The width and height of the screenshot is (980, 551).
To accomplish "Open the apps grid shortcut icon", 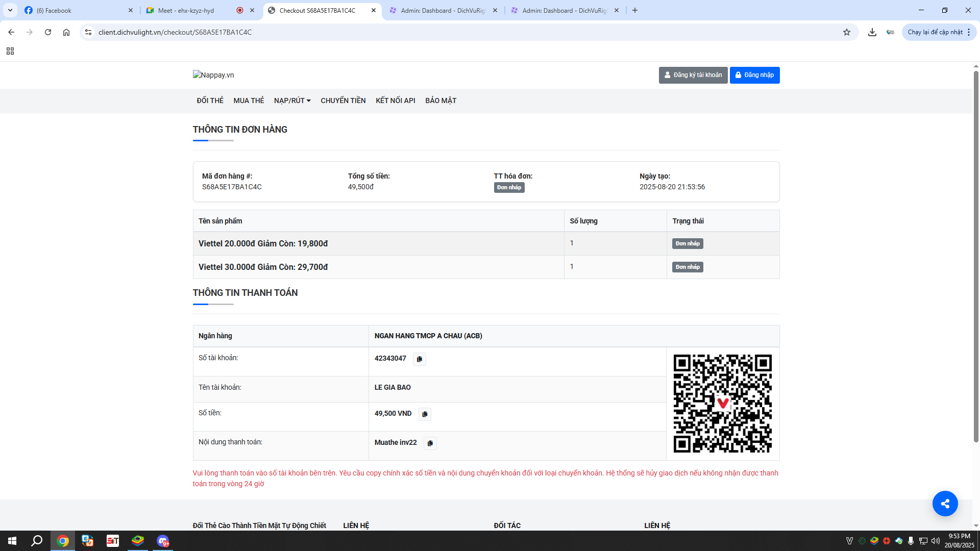I will tap(10, 51).
